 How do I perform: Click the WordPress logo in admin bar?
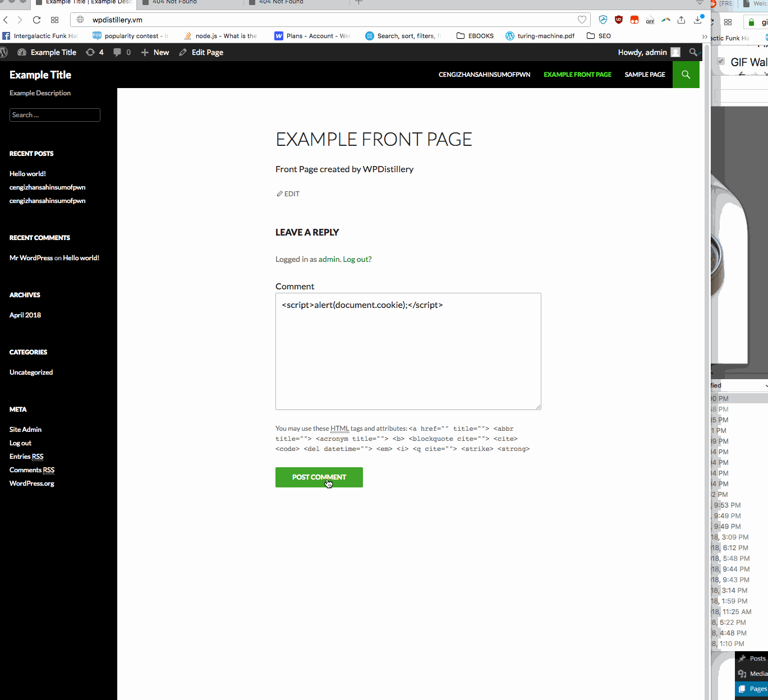point(4,52)
